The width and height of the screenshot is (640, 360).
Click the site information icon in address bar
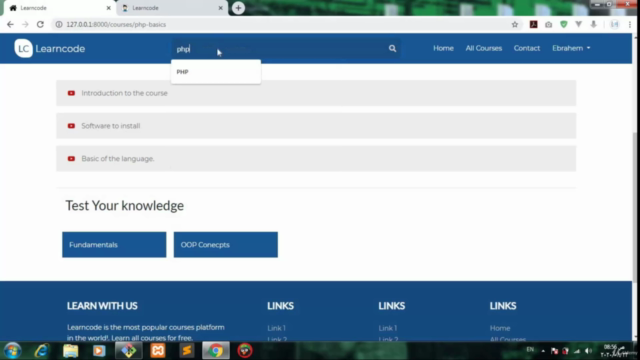click(59, 24)
